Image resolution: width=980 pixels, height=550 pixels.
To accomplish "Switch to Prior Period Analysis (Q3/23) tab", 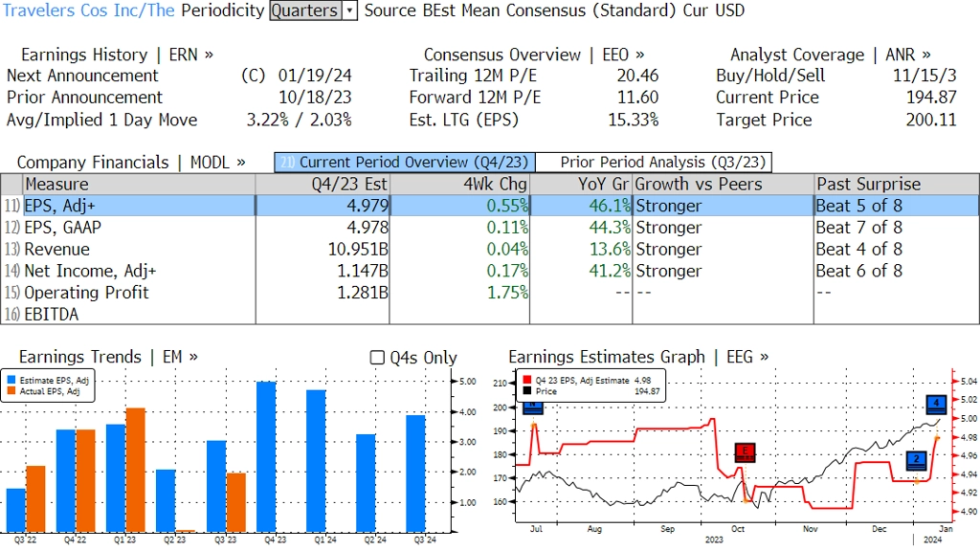I will (654, 163).
